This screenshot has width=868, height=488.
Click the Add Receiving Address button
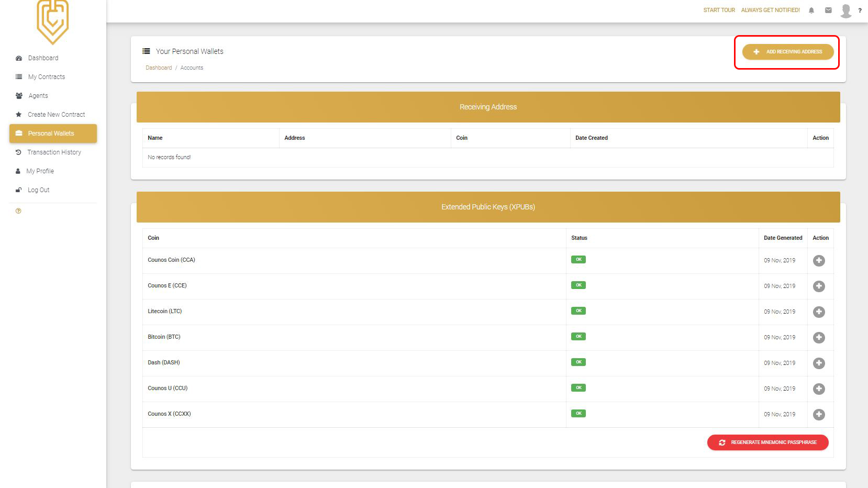coord(788,52)
